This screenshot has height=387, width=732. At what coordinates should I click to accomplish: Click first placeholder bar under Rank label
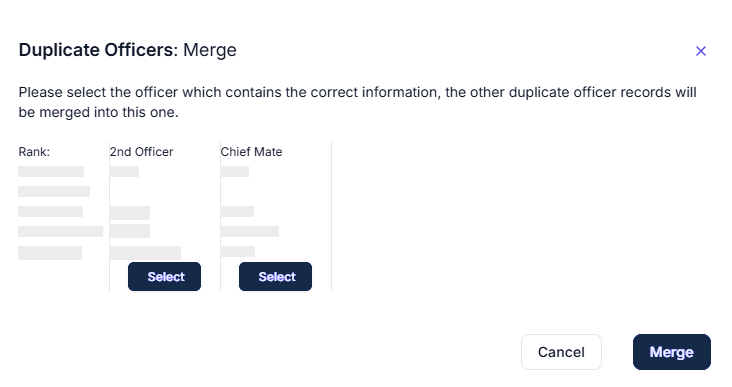click(51, 171)
